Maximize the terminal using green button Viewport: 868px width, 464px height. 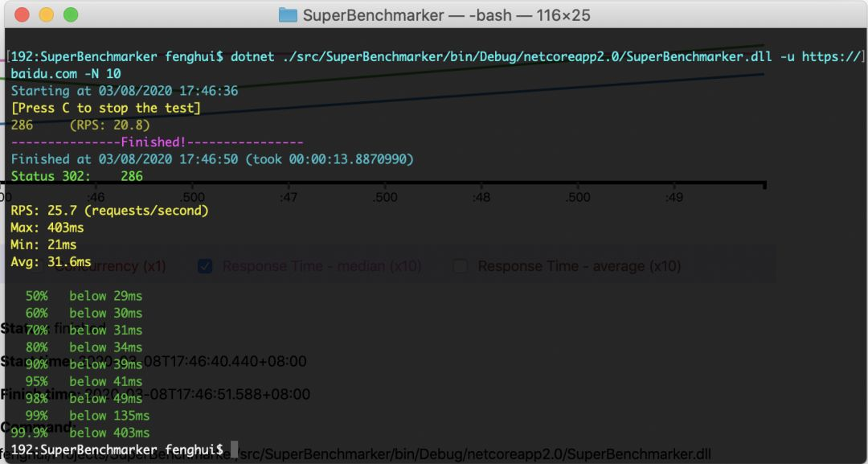pyautogui.click(x=71, y=15)
